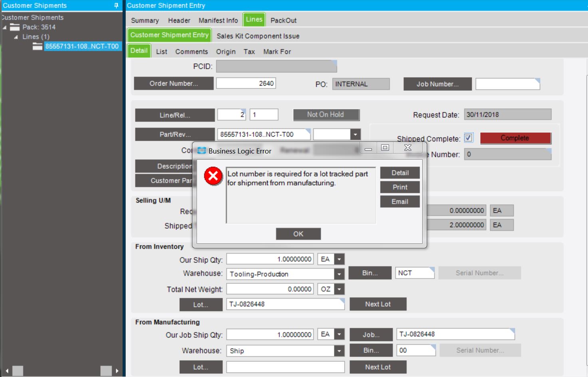Toggle the Shipped Complete checkbox
The height and width of the screenshot is (377, 588).
pyautogui.click(x=469, y=138)
